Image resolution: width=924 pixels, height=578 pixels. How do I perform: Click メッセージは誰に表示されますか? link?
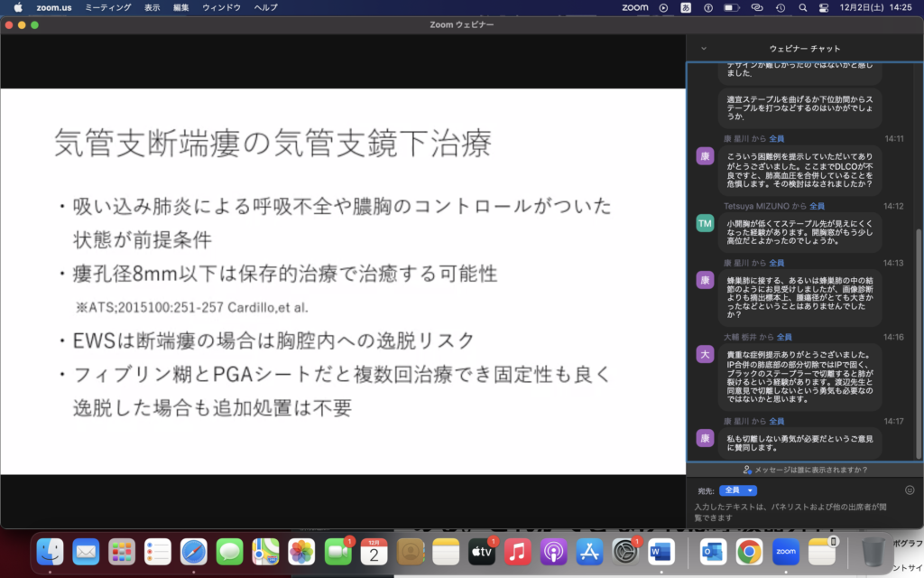pyautogui.click(x=805, y=470)
